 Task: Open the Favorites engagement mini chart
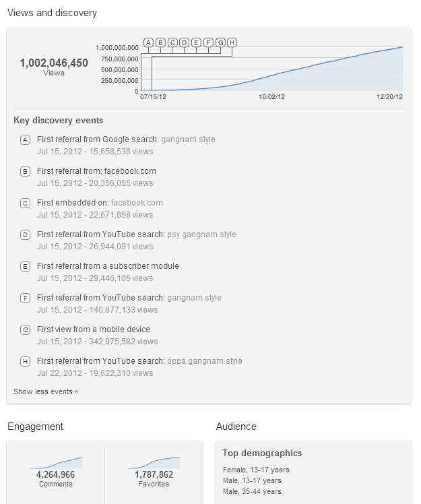tap(154, 462)
